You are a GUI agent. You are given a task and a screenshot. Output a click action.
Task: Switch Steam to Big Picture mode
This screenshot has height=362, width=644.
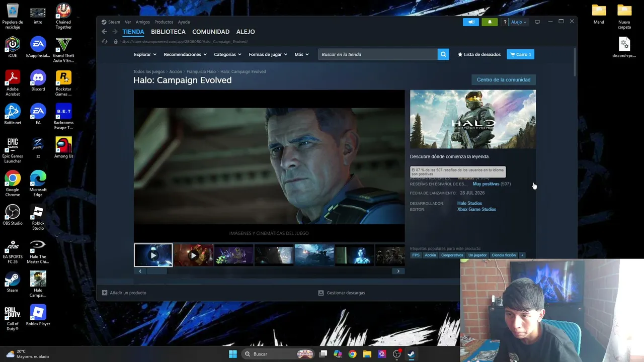click(x=537, y=22)
